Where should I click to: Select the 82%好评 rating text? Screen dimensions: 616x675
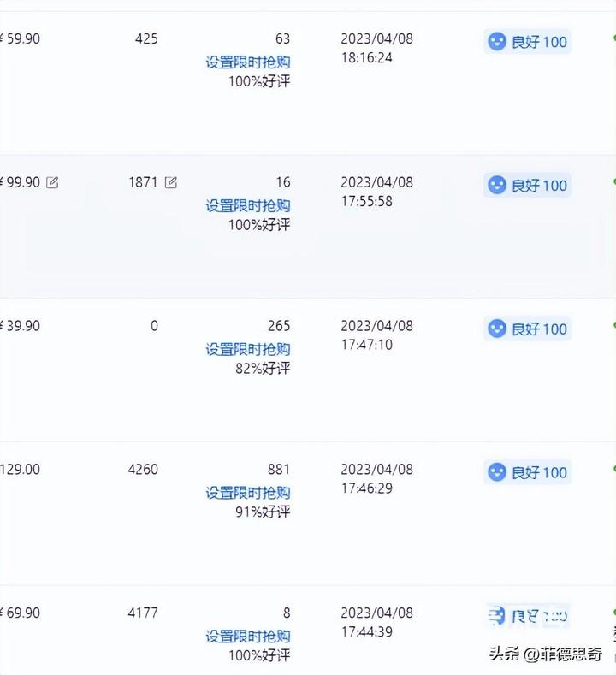click(x=263, y=369)
